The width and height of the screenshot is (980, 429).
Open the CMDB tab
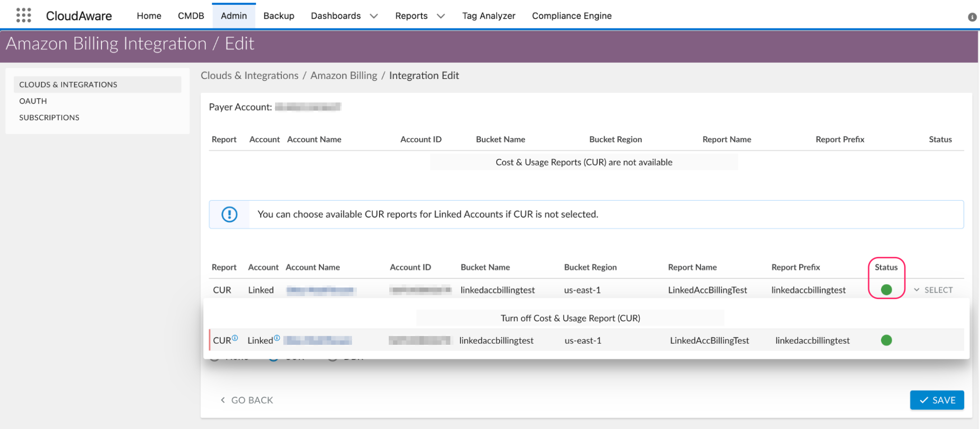pos(191,16)
